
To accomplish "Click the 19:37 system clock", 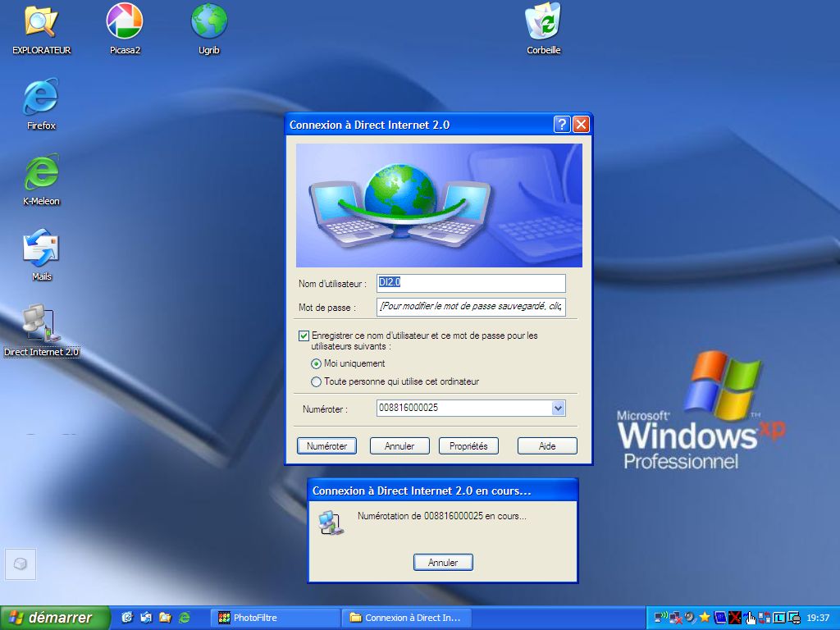I will pyautogui.click(x=818, y=618).
